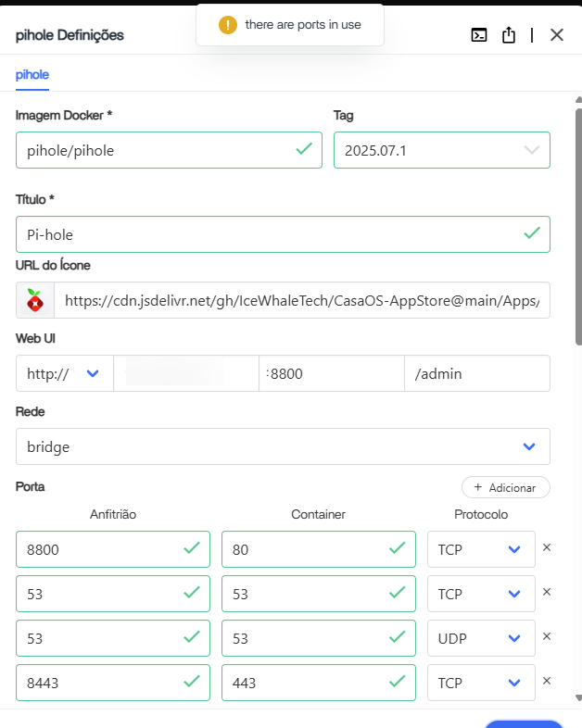Remove the 8800 to 80 port mapping
The width and height of the screenshot is (582, 728).
click(x=546, y=548)
